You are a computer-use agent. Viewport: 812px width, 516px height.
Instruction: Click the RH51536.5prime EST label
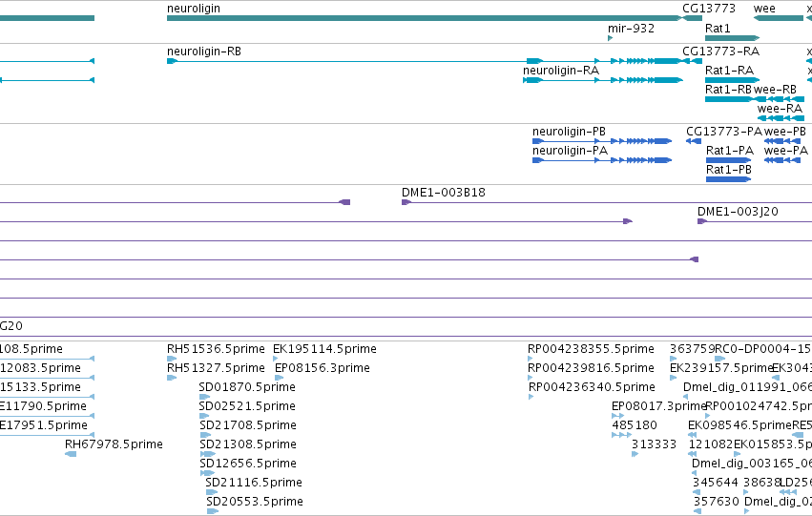click(216, 349)
